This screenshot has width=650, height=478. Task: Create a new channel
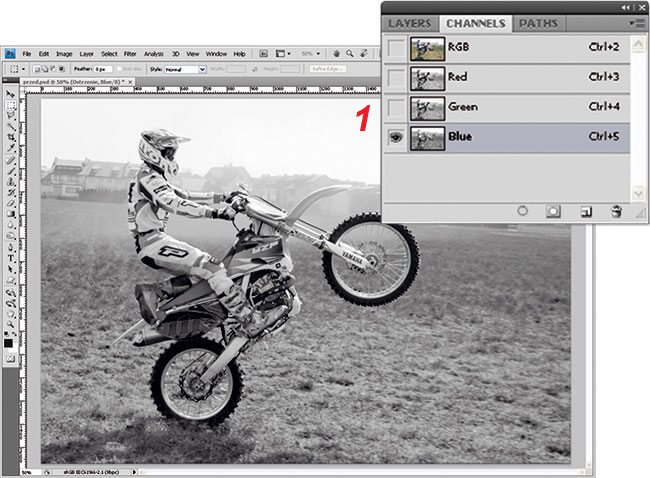tap(586, 211)
